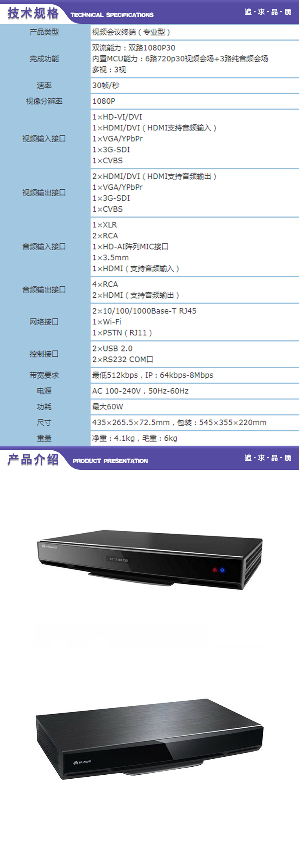Click the 产品类型 row label
This screenshot has height=868, width=299.
click(44, 32)
